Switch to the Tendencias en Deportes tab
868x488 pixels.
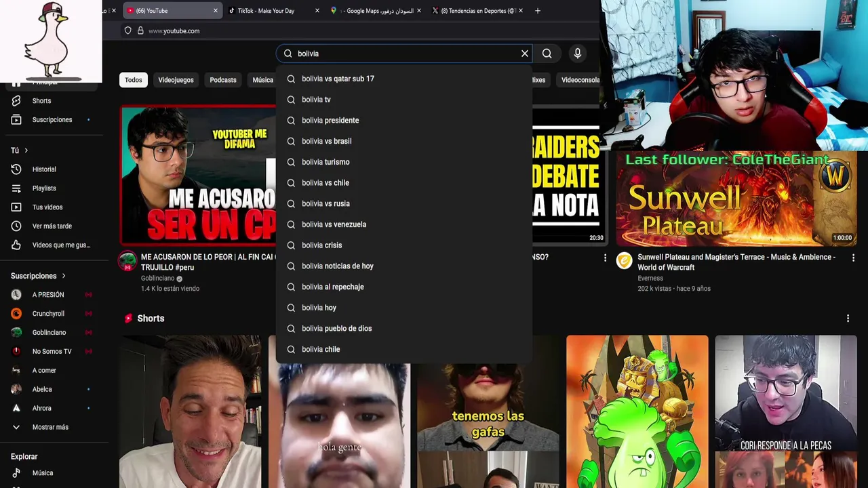coord(477,11)
